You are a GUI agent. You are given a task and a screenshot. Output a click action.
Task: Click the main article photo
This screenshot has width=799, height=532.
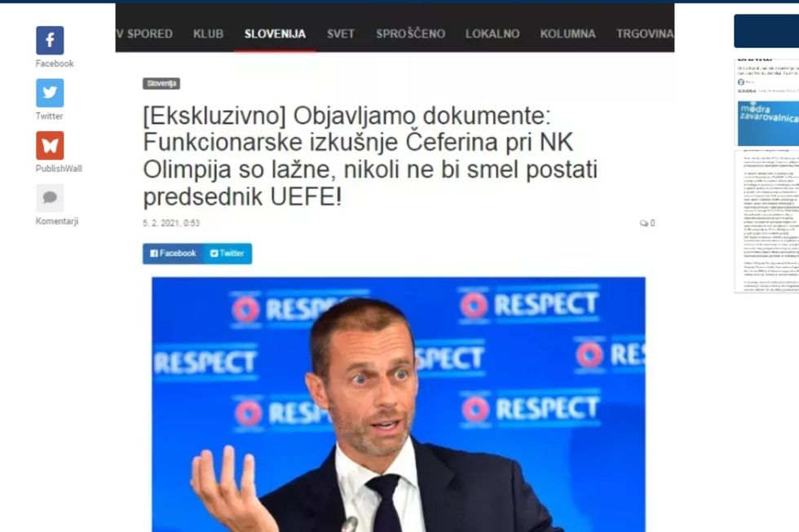pyautogui.click(x=399, y=404)
